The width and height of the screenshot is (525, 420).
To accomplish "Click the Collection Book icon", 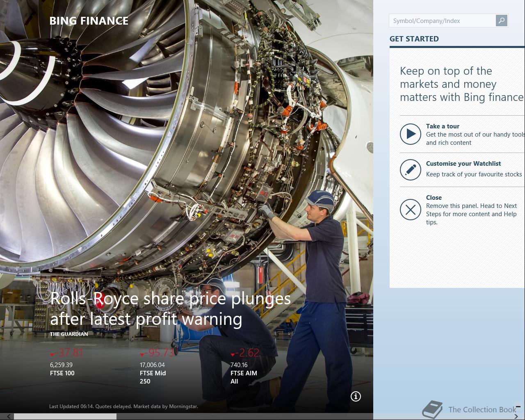I will click(x=432, y=409).
